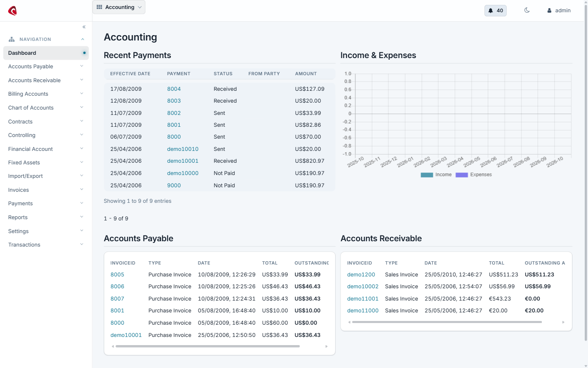Screen dimensions: 588x368
Task: Toggle dark mode with the moon icon
Action: pyautogui.click(x=527, y=10)
